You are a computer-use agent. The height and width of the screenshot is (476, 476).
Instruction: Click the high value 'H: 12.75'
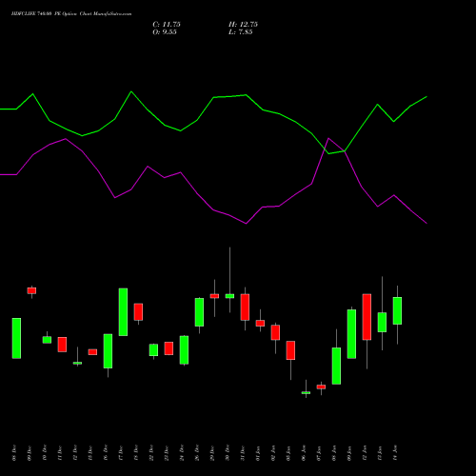click(243, 25)
